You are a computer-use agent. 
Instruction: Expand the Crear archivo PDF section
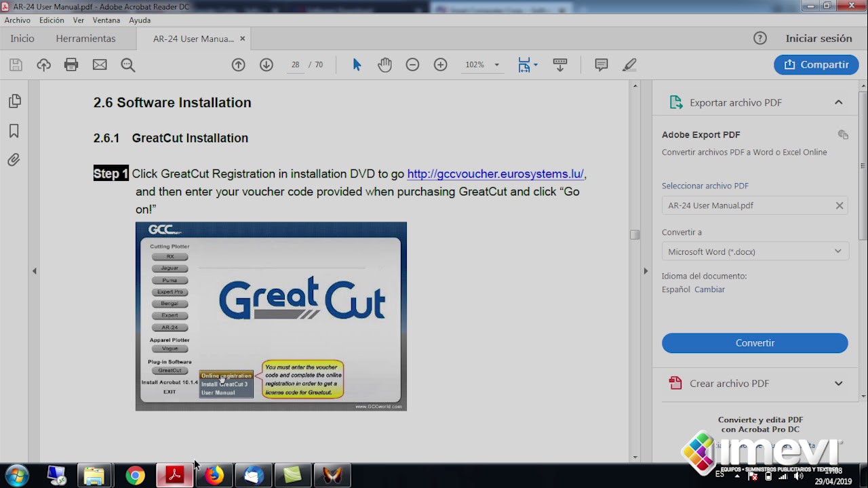(838, 384)
